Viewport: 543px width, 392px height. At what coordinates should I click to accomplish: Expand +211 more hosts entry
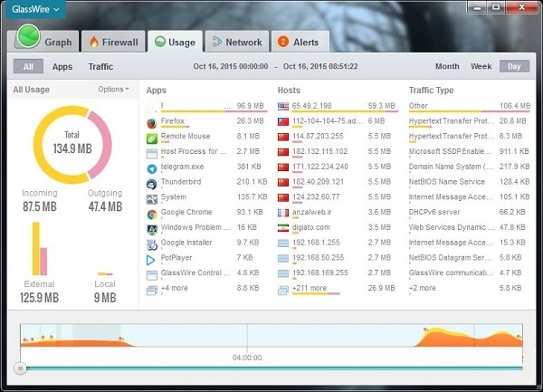pos(310,288)
